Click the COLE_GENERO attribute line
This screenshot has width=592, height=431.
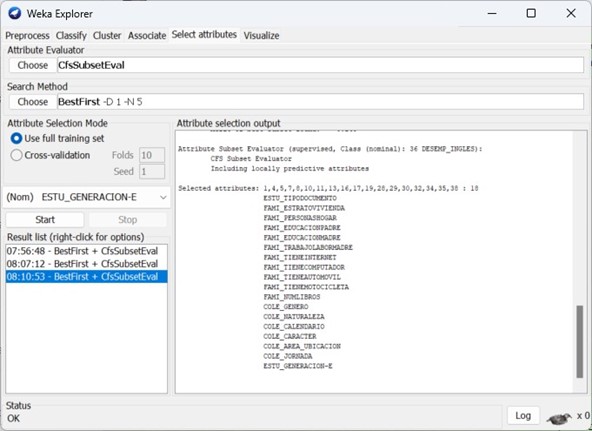(x=286, y=306)
